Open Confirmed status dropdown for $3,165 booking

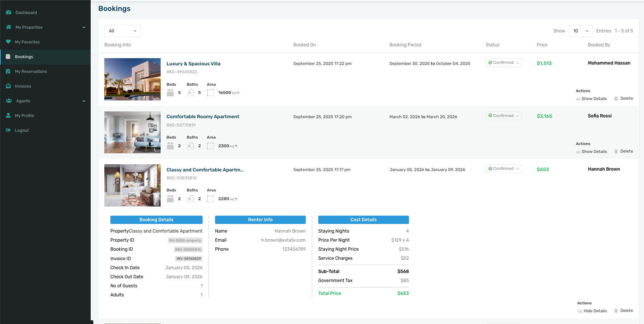coord(503,116)
